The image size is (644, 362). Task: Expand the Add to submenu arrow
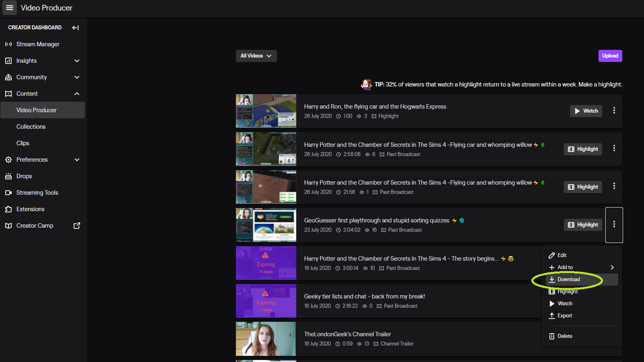(x=612, y=267)
